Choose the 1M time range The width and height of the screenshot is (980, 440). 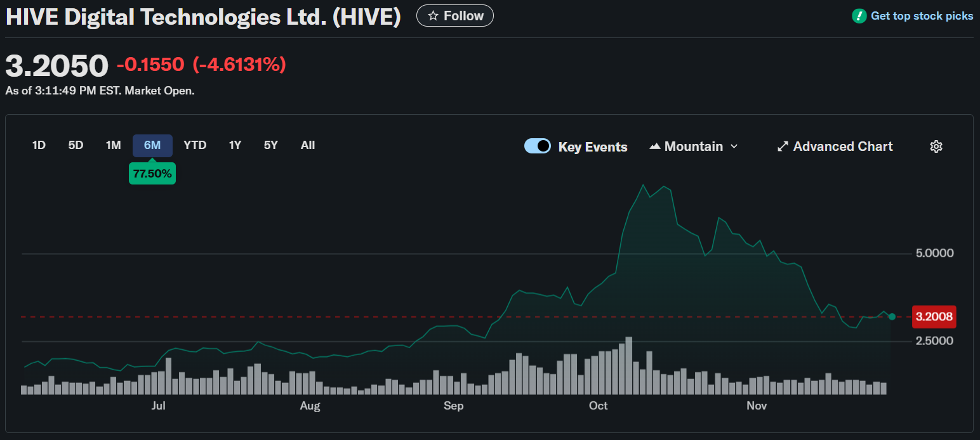click(113, 145)
